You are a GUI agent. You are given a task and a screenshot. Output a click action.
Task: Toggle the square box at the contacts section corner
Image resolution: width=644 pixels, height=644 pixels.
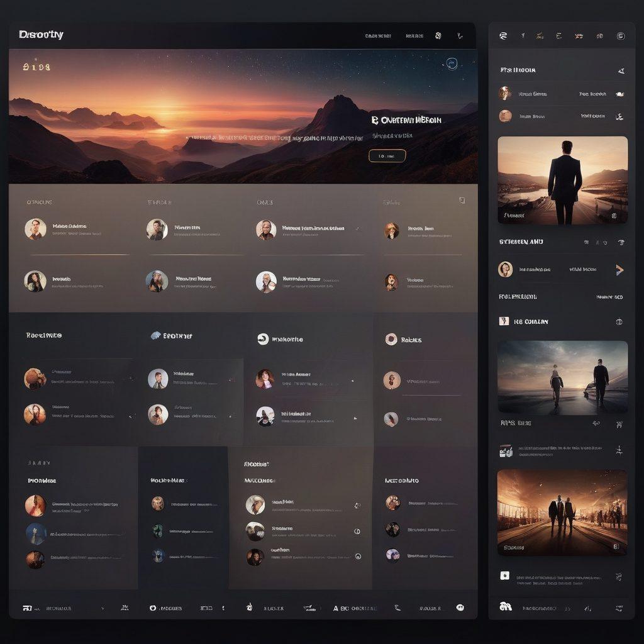click(x=462, y=201)
